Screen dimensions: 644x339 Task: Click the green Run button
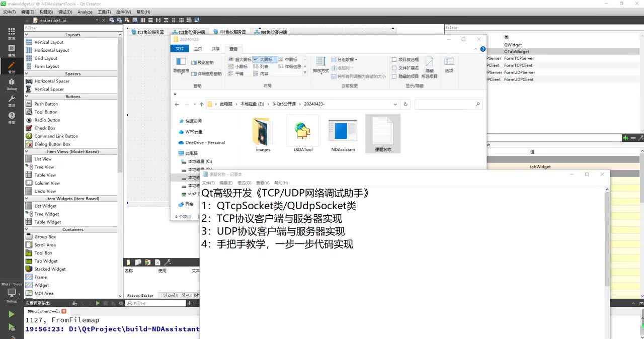coord(11,314)
